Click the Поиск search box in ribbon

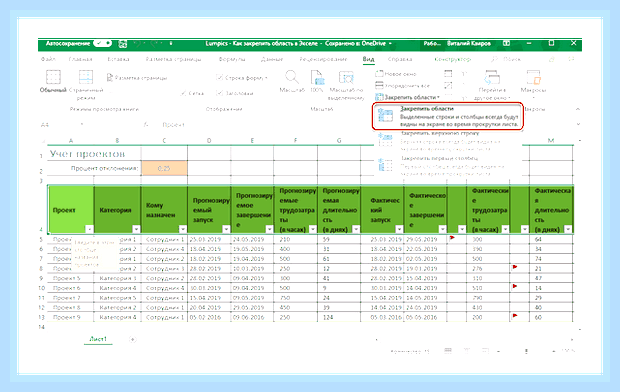[506, 59]
